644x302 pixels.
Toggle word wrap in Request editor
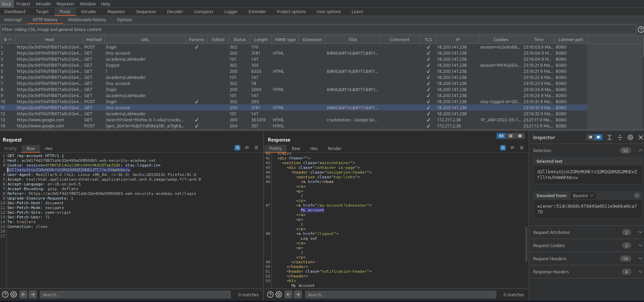tap(237, 148)
